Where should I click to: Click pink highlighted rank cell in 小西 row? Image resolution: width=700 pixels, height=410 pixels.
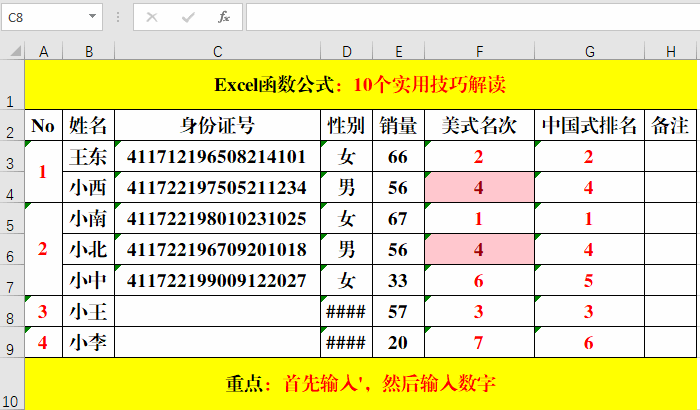[x=479, y=187]
